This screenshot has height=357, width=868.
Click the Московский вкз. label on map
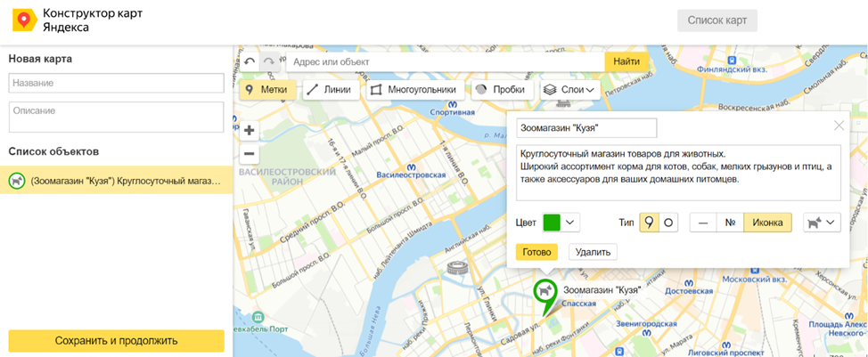coord(755,279)
